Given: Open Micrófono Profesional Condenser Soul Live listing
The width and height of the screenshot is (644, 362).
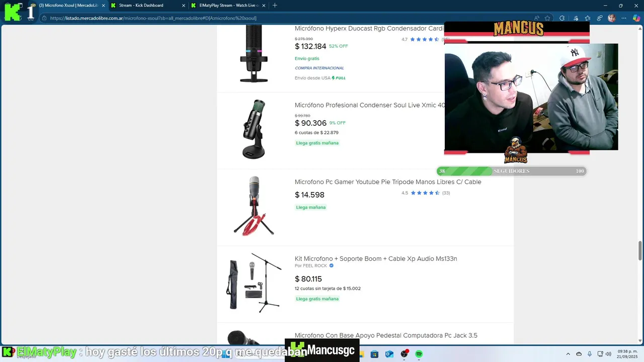Looking at the screenshot, I should pos(370,105).
